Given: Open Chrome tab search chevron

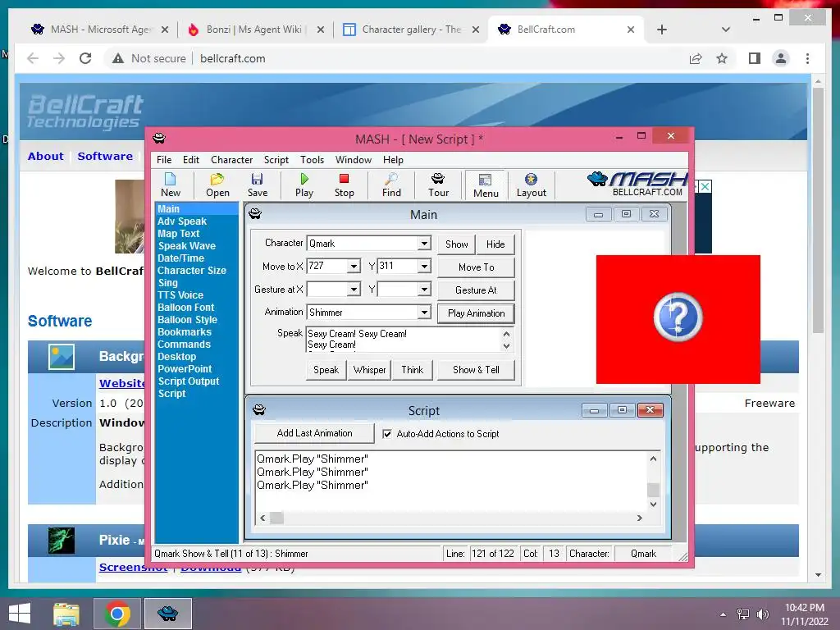Looking at the screenshot, I should coord(725,30).
